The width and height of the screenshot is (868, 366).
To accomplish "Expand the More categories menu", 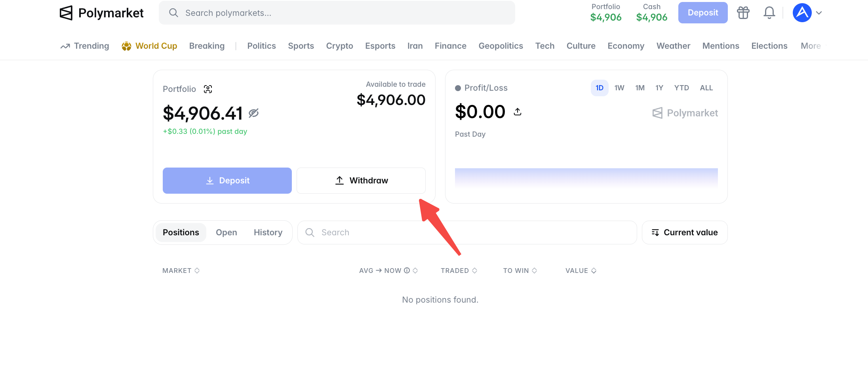I will coord(811,46).
